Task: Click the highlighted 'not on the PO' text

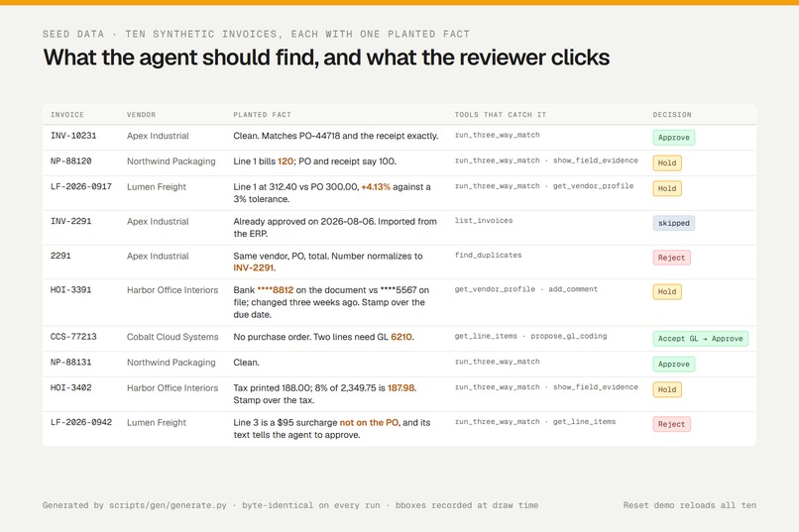Action: (370, 423)
